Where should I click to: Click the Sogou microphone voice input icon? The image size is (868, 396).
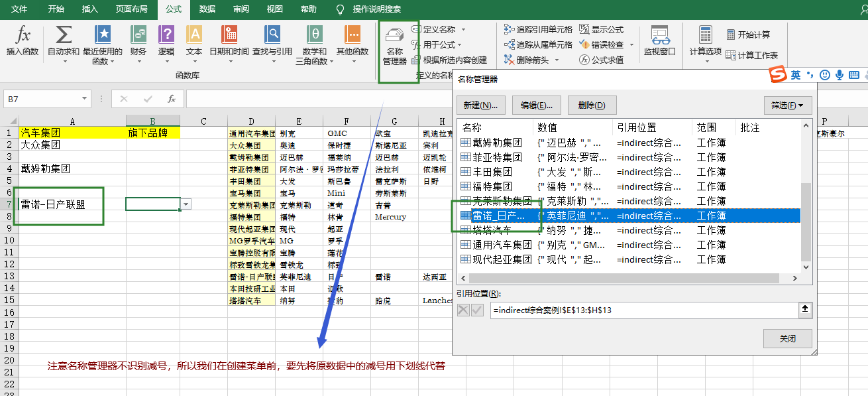click(x=839, y=75)
